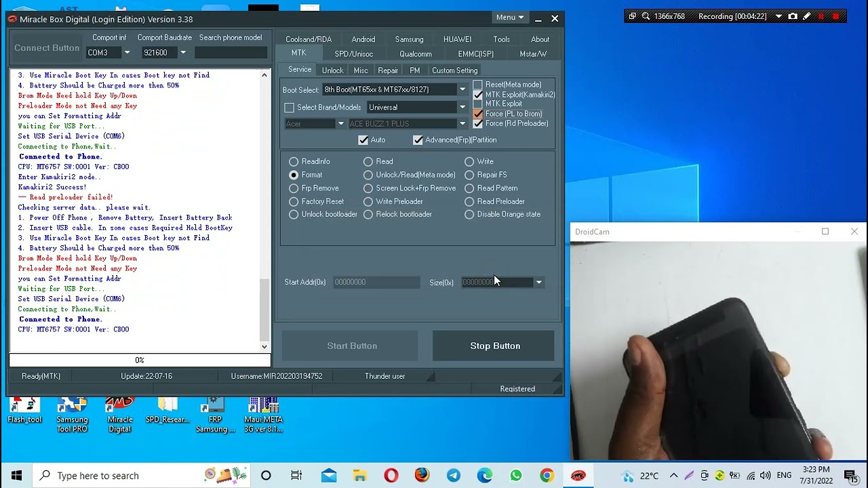Switch to the Unlock sub-tab

pyautogui.click(x=332, y=70)
